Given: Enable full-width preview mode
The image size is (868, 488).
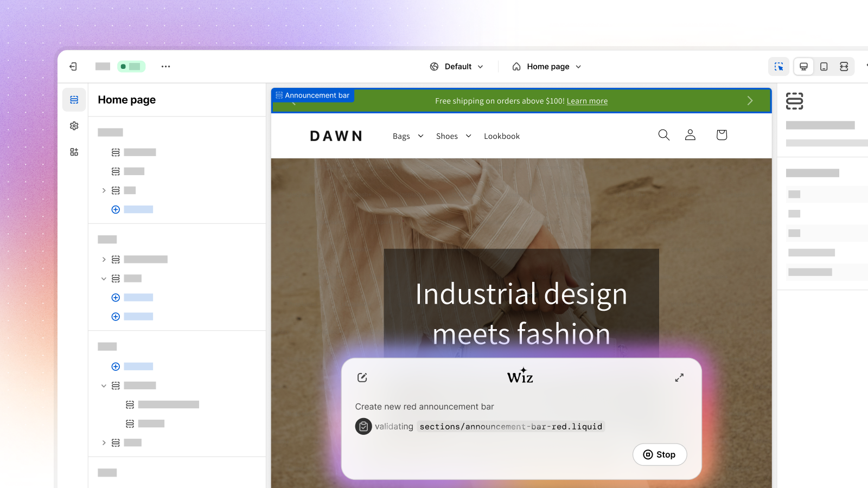Looking at the screenshot, I should click(x=844, y=66).
